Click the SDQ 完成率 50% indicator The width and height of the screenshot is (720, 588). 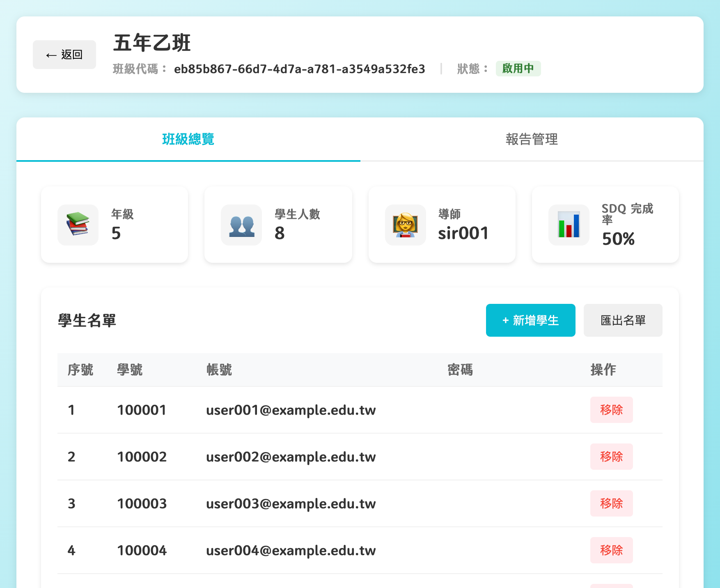click(618, 239)
